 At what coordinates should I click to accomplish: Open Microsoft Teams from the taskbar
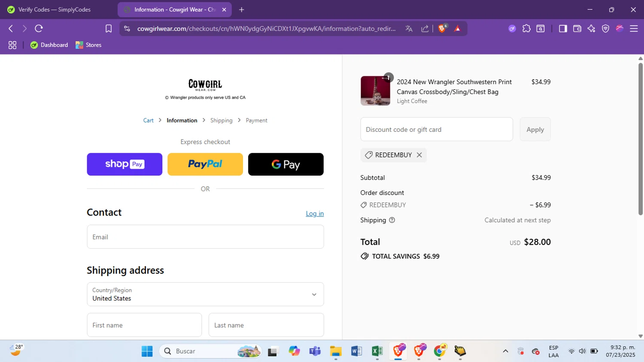pos(315,351)
